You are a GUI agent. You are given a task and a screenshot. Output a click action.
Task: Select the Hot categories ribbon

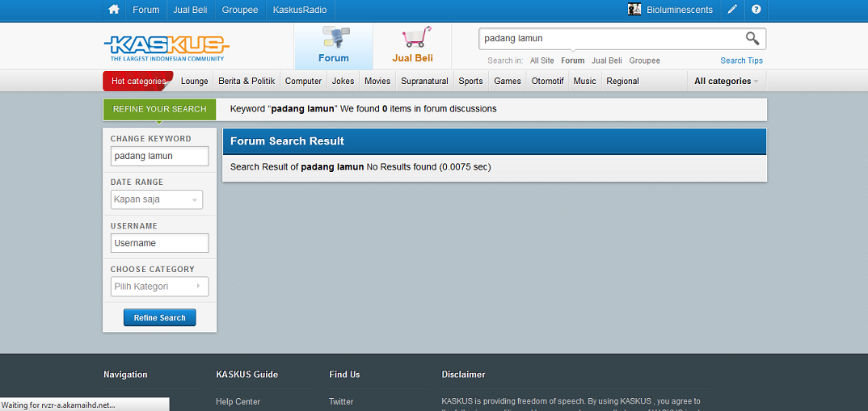pos(138,82)
